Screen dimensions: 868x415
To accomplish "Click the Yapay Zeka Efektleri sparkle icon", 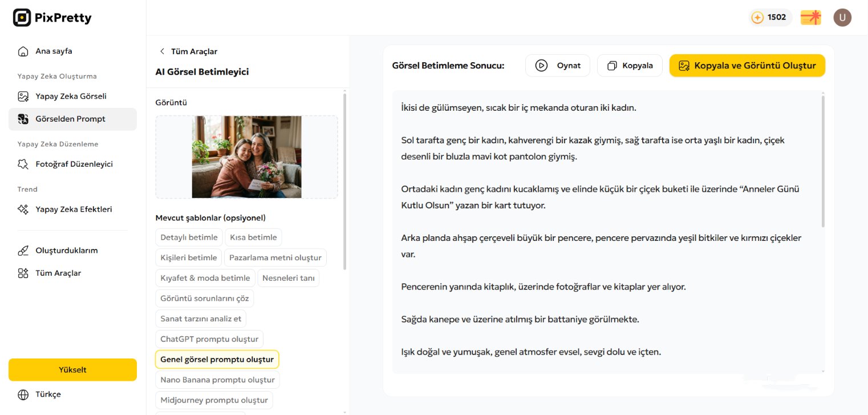I will (x=23, y=209).
